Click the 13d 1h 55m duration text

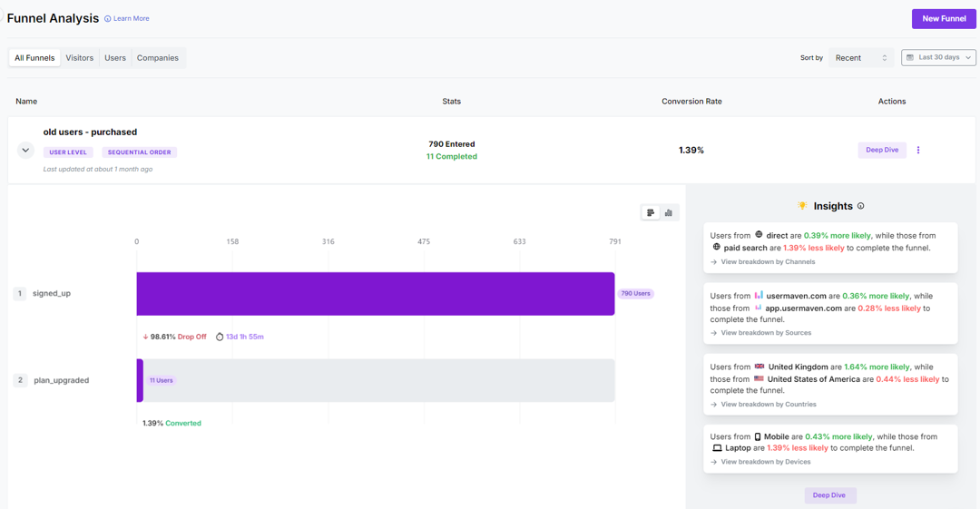(x=244, y=337)
